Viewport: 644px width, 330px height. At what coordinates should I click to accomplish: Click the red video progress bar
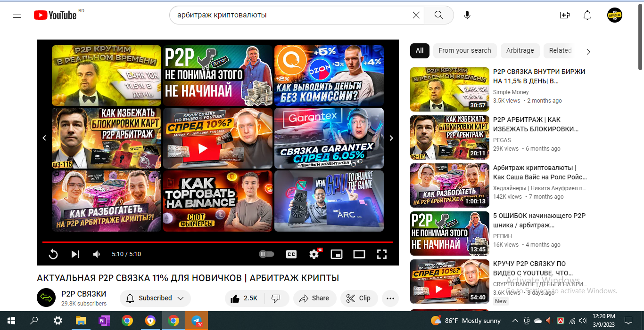click(x=218, y=242)
